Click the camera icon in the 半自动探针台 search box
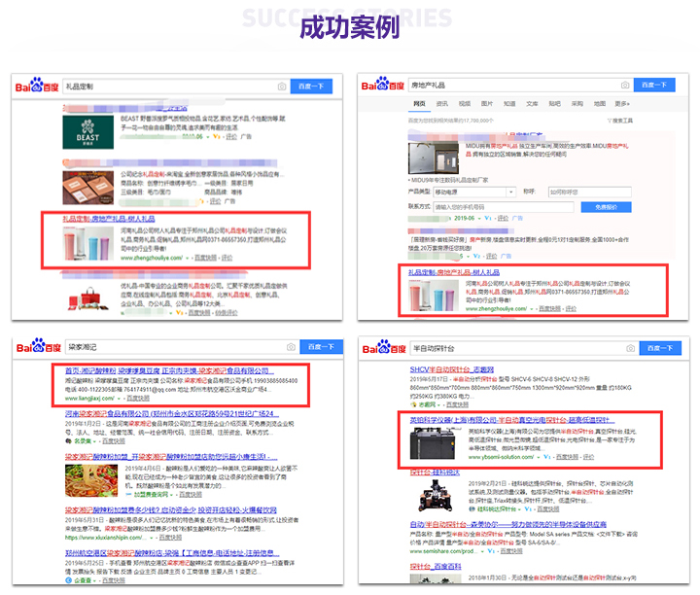The width and height of the screenshot is (700, 595). pos(630,348)
